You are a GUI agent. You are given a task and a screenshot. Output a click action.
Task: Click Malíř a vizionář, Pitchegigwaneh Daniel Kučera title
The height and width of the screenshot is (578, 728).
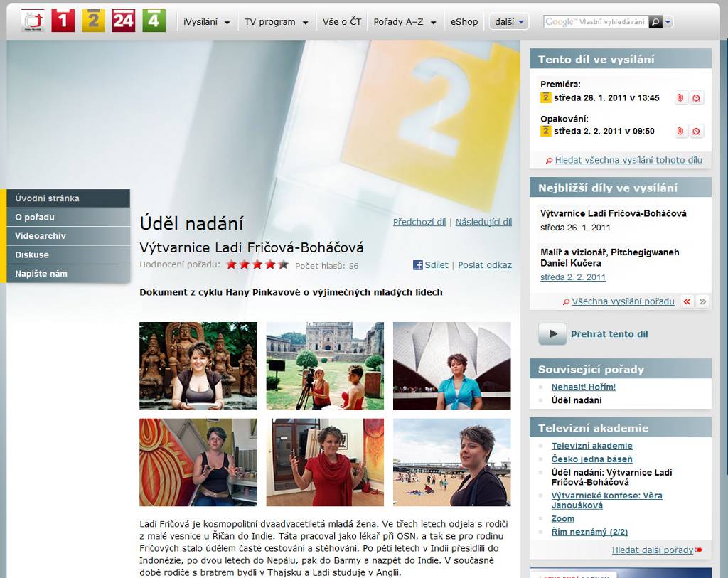click(609, 257)
